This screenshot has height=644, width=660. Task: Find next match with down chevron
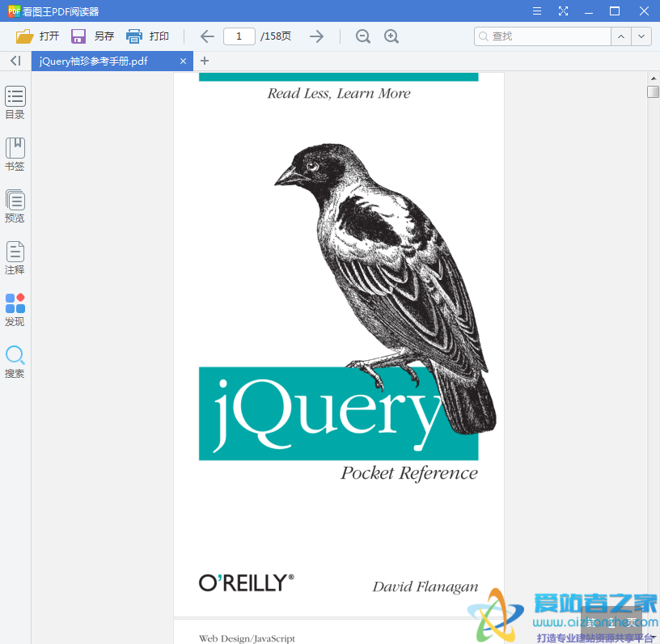(x=641, y=36)
